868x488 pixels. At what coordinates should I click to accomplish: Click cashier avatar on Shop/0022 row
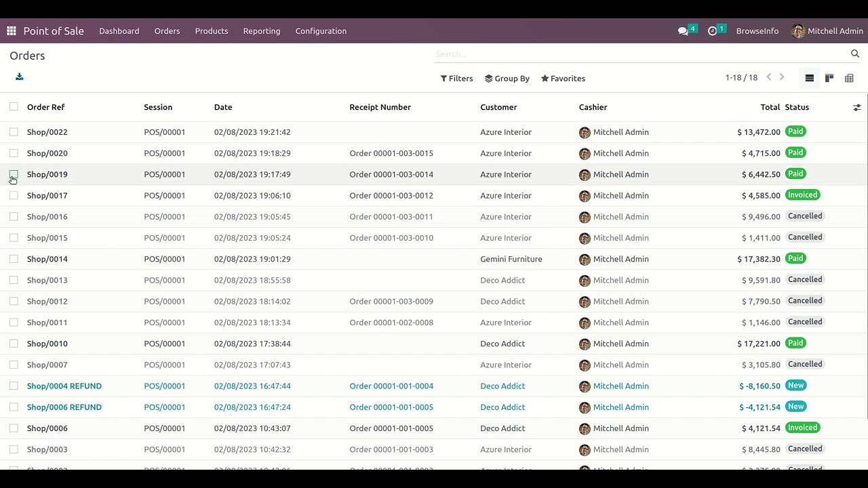pyautogui.click(x=585, y=132)
